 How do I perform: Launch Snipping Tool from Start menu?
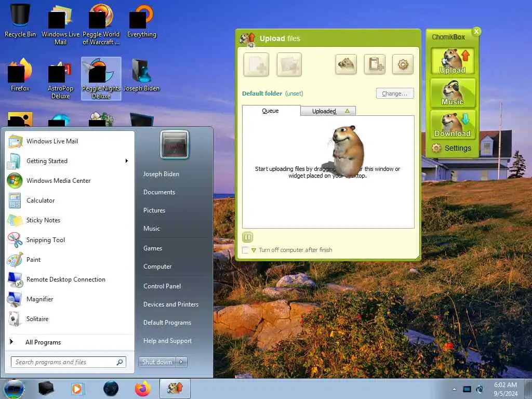[x=70, y=240]
